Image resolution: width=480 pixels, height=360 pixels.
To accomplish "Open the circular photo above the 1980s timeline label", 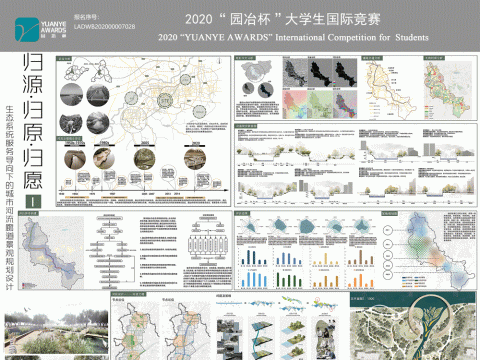I will pos(104,159).
